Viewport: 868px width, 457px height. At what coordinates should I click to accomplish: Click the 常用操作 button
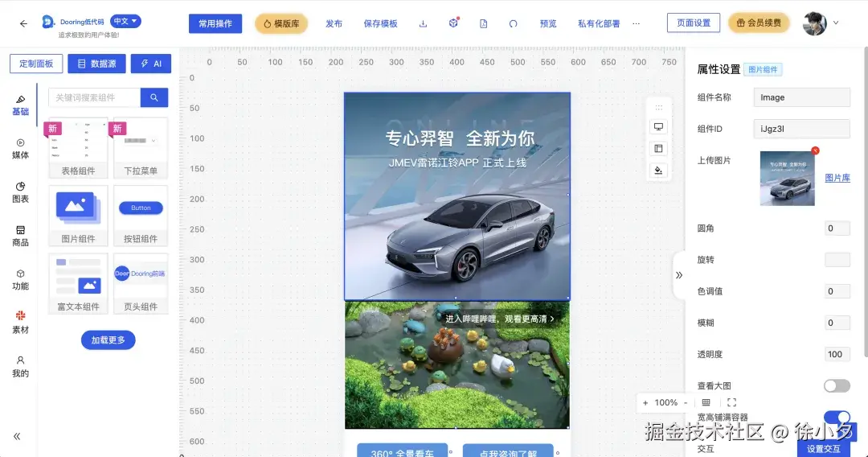[x=215, y=23]
